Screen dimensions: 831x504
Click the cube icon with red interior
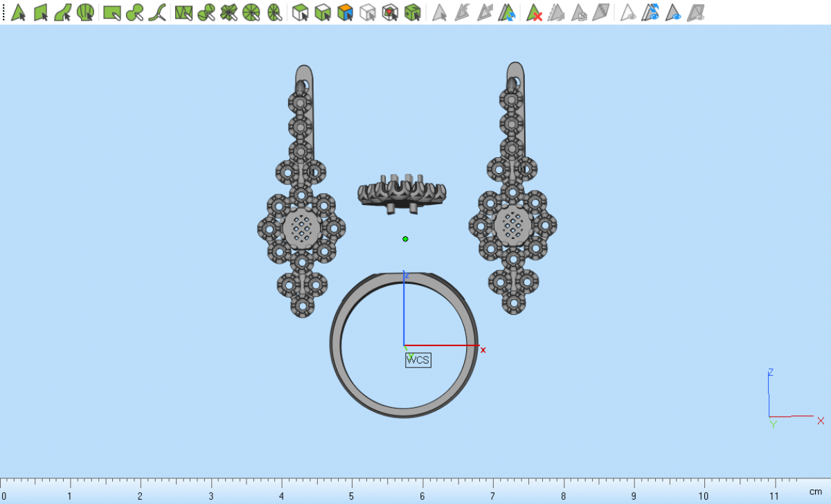click(x=390, y=12)
